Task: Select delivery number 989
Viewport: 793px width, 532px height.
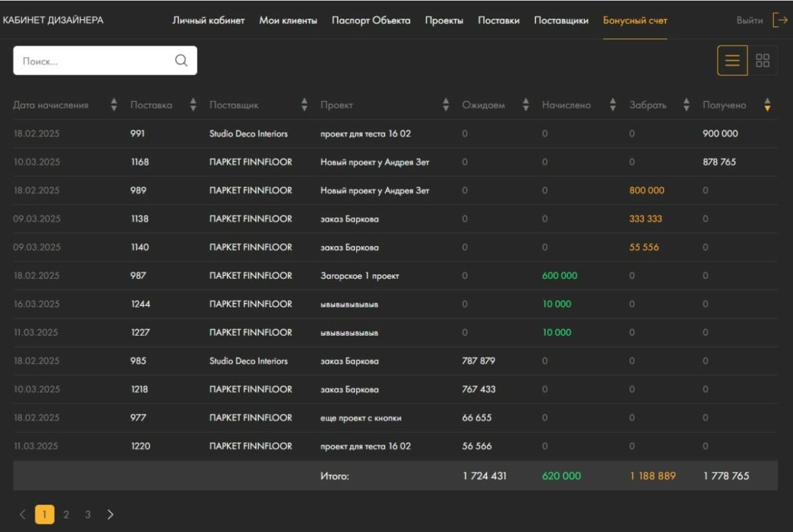Action: (x=138, y=190)
